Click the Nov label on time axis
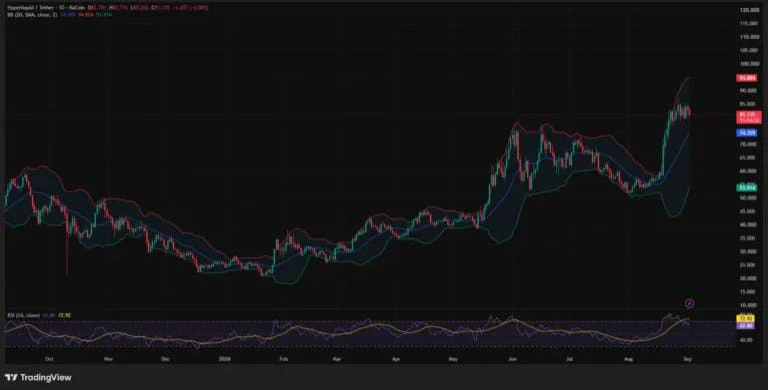This screenshot has width=768, height=390. 108,359
